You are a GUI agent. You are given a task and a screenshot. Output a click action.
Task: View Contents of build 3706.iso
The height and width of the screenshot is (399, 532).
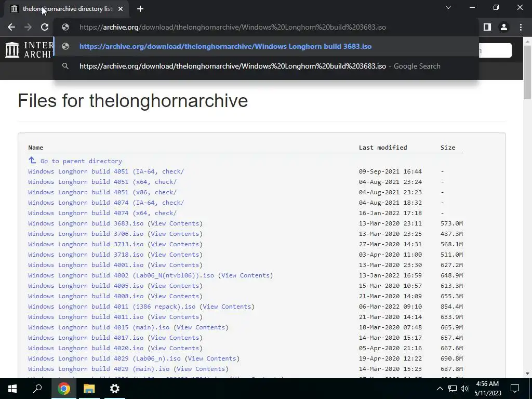175,234
